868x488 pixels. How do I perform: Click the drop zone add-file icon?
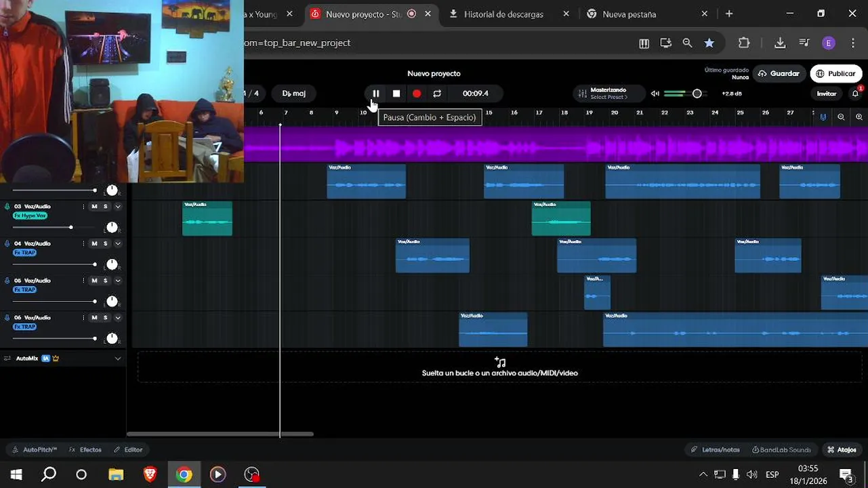(x=500, y=362)
